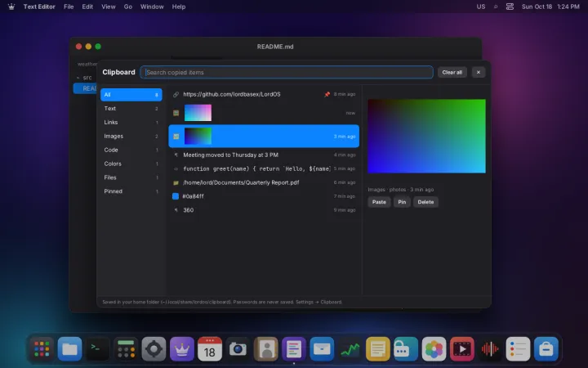The height and width of the screenshot is (368, 588).
Task: Click the code icon beside function greet
Action: click(176, 169)
